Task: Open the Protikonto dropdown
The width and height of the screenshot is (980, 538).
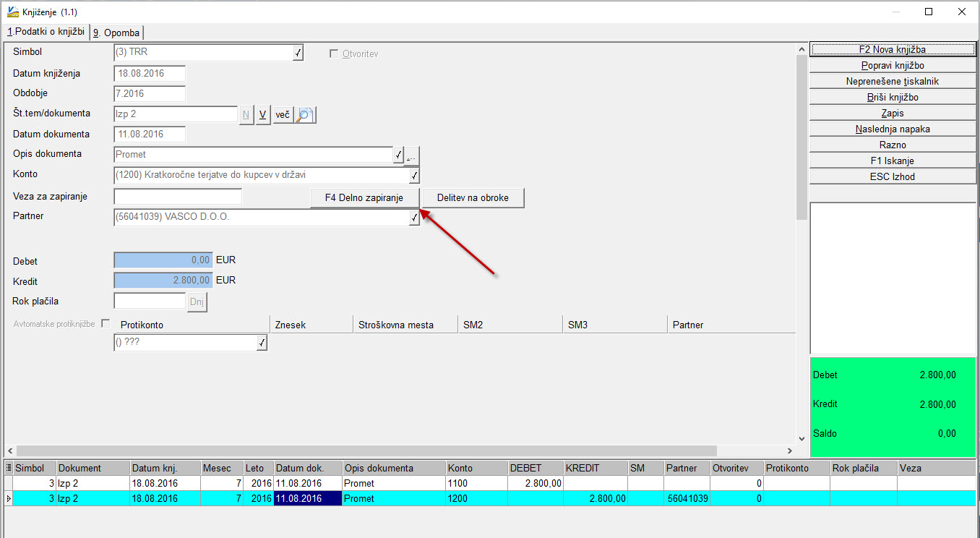Action: click(x=262, y=343)
